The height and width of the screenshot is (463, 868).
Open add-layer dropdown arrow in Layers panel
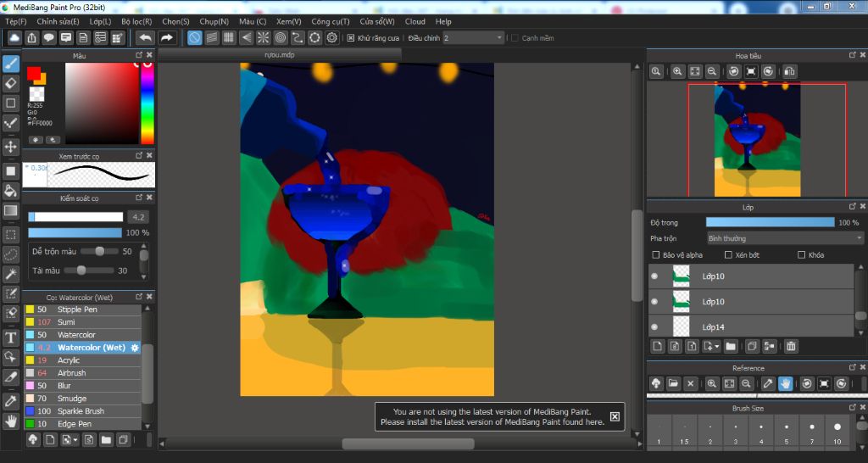pyautogui.click(x=717, y=346)
